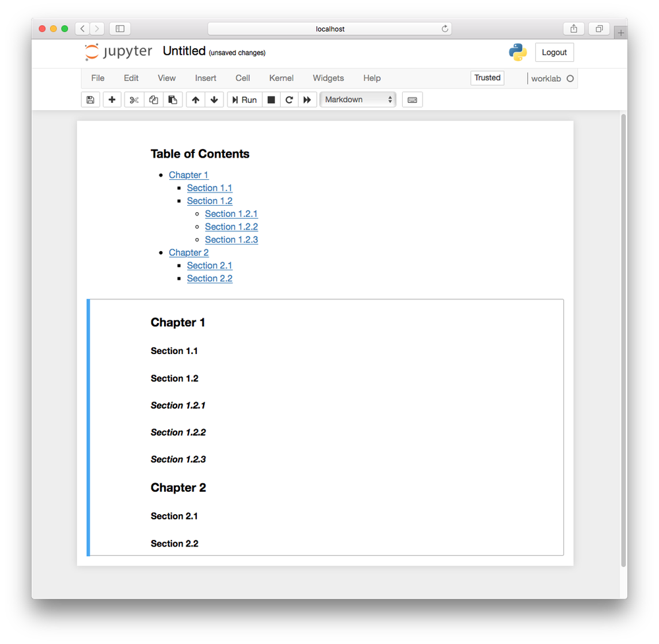Click the italic Section 1.2.2 heading

(x=178, y=432)
